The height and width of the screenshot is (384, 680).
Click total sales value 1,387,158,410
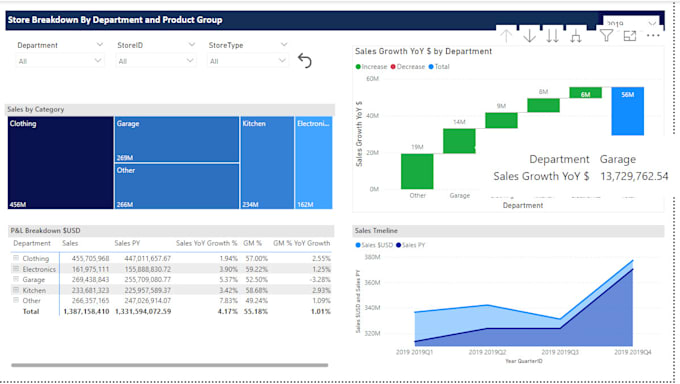point(86,312)
